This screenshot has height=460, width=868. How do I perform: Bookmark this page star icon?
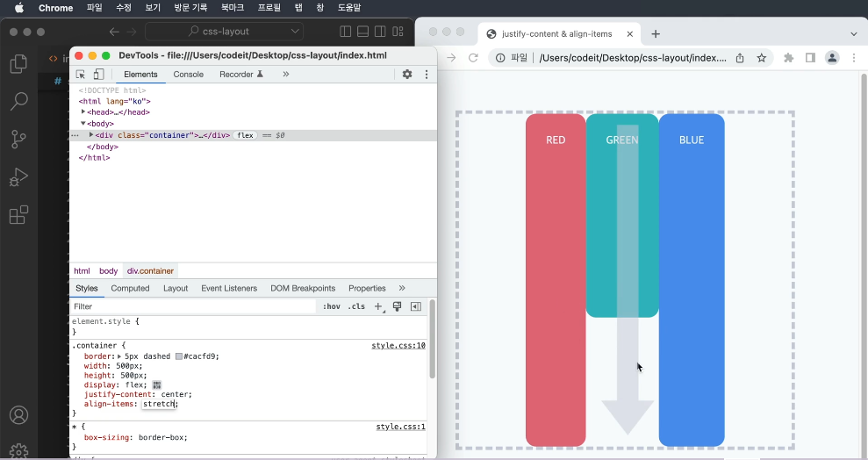pyautogui.click(x=762, y=58)
